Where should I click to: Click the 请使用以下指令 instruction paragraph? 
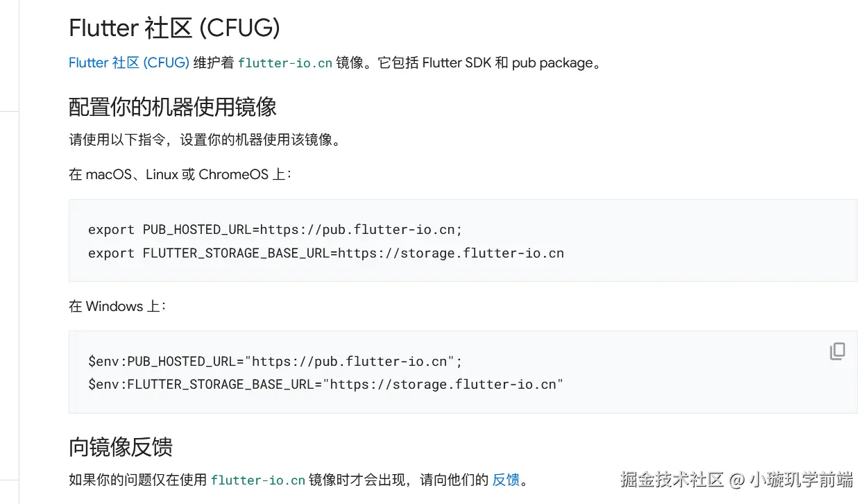pos(205,140)
